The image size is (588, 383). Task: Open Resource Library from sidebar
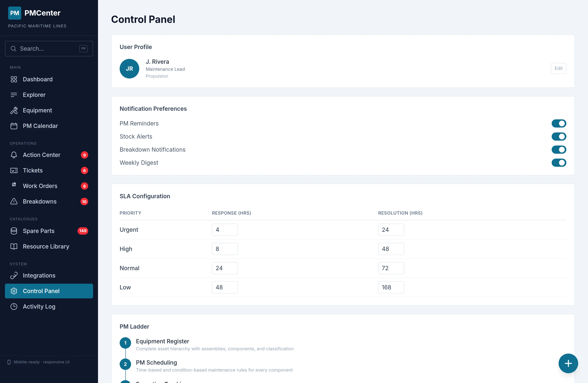46,246
